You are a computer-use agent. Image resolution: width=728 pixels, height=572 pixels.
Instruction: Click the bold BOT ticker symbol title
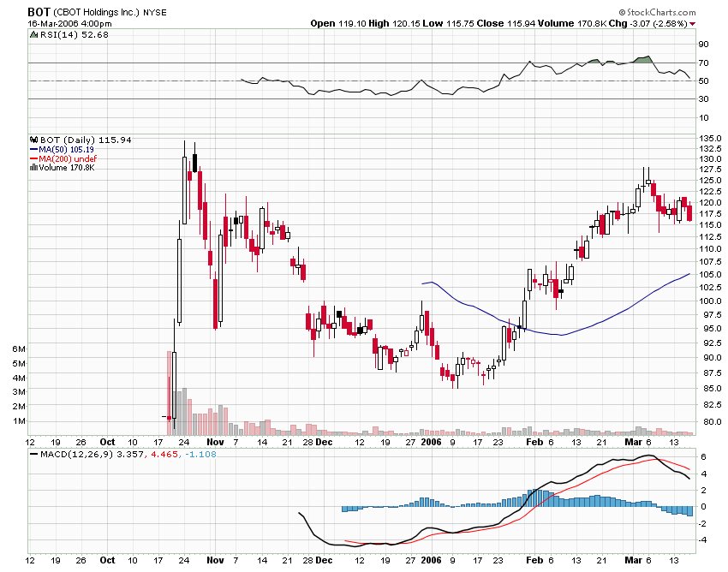(39, 12)
